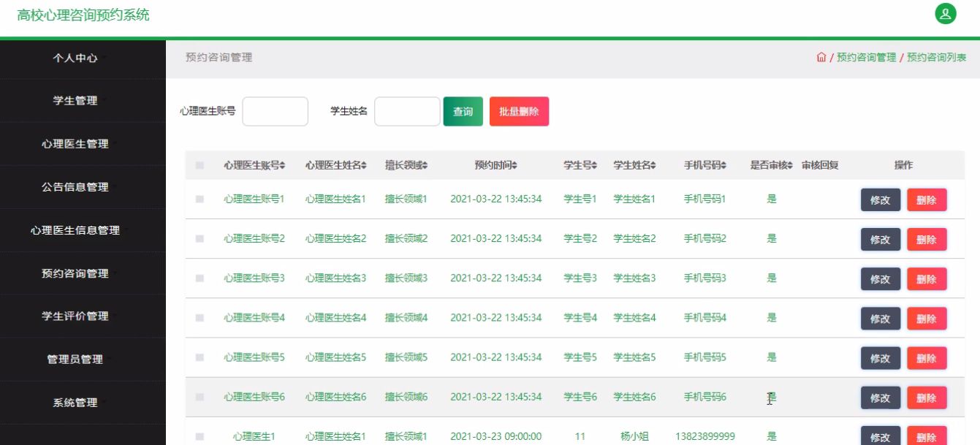Click 删除 for 心理医生账号6 row
Viewport: 980px width, 445px height.
[x=927, y=398]
